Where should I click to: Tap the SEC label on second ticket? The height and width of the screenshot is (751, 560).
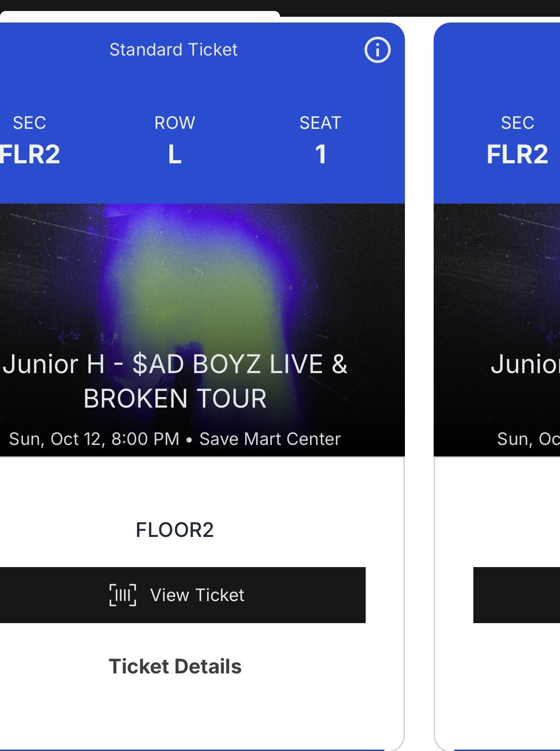517,123
